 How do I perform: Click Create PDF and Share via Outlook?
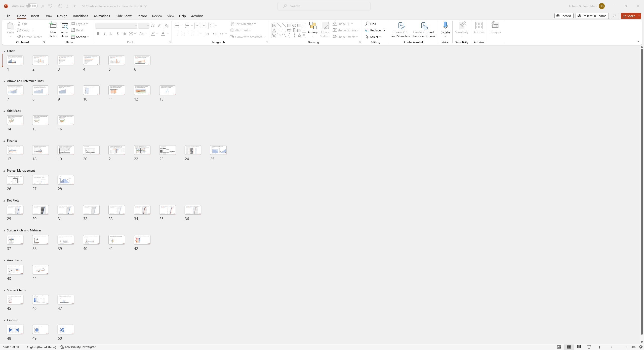(x=423, y=30)
